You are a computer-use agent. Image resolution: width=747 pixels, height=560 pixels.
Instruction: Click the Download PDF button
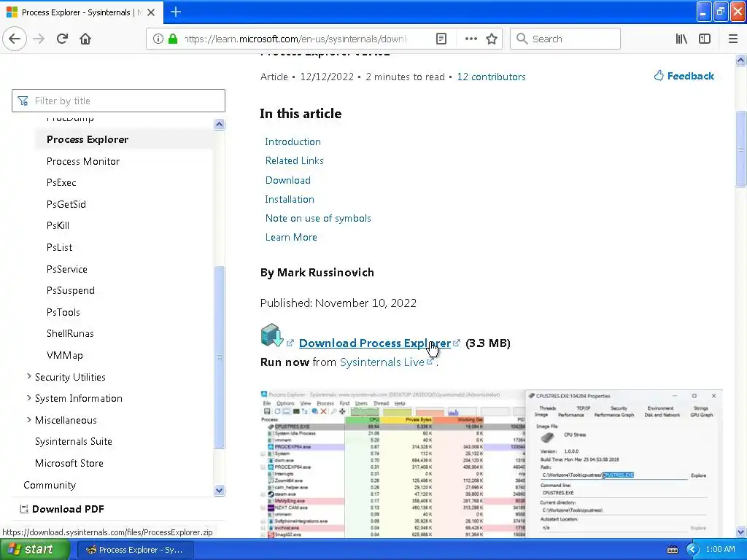(62, 509)
